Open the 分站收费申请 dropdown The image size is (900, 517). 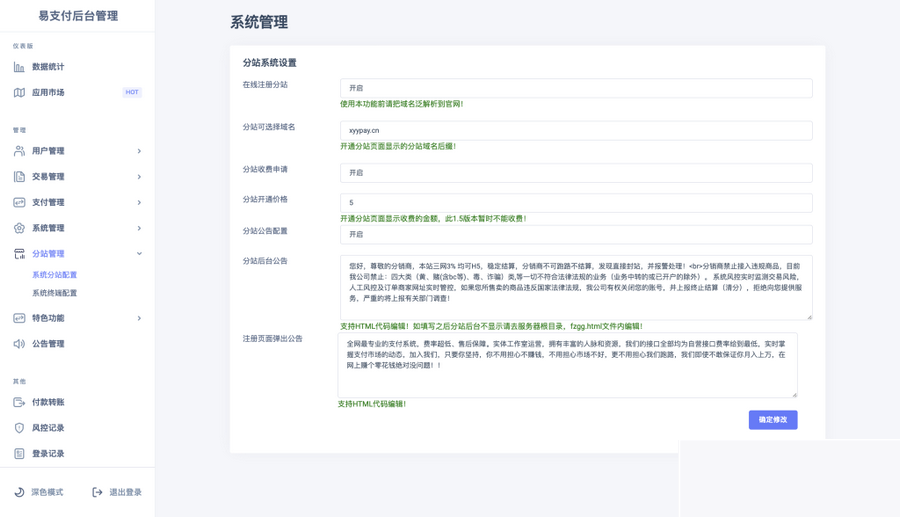click(x=575, y=173)
